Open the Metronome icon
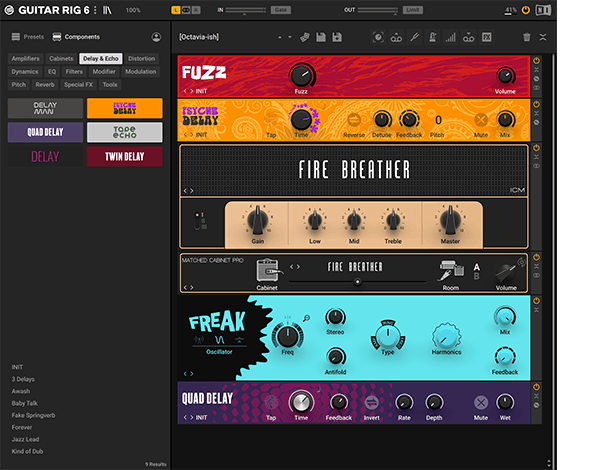This screenshot has width=600, height=470. [432, 37]
